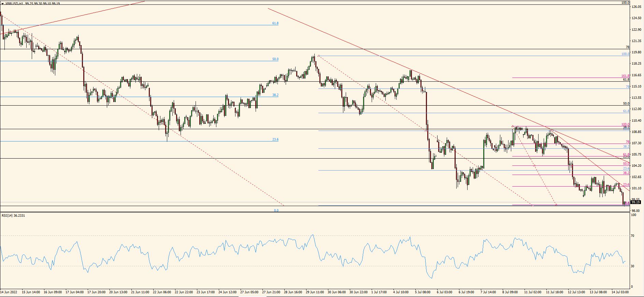Click the 21 Jun 11:00 time label
Image resolution: width=644 pixels, height=297 pixels.
click(x=140, y=292)
